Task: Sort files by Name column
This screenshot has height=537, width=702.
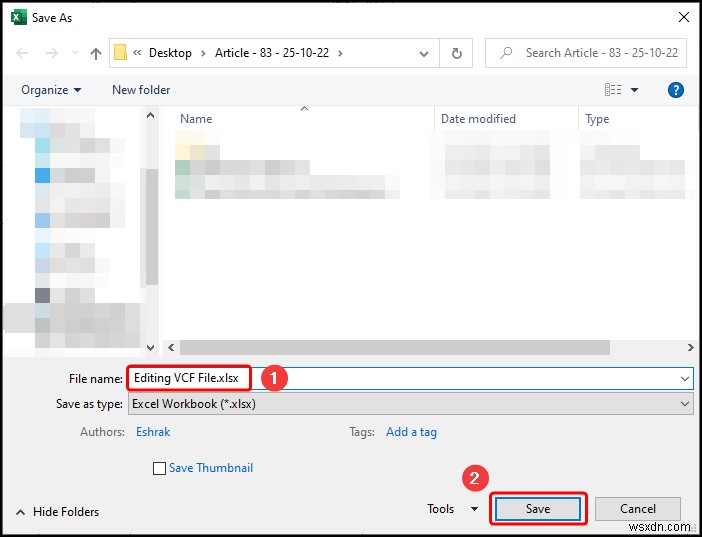Action: point(196,119)
